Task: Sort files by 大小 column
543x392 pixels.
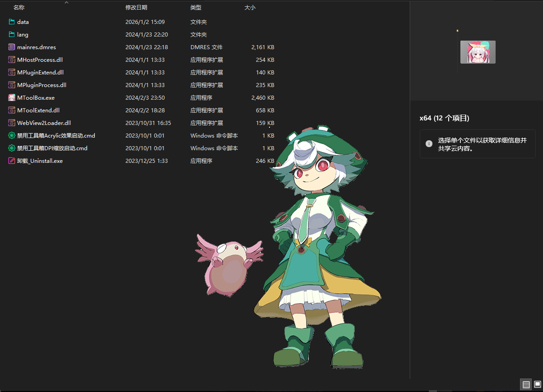Action: [x=250, y=8]
